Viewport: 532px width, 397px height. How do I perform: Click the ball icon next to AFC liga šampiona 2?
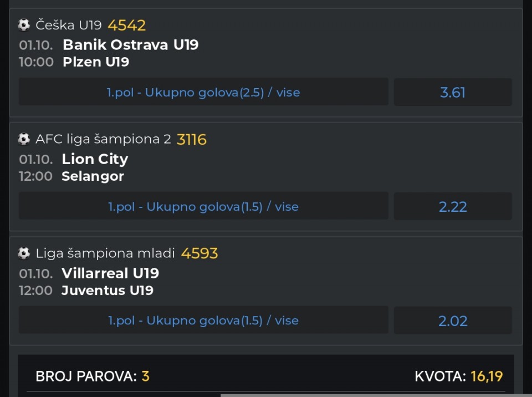(x=24, y=139)
